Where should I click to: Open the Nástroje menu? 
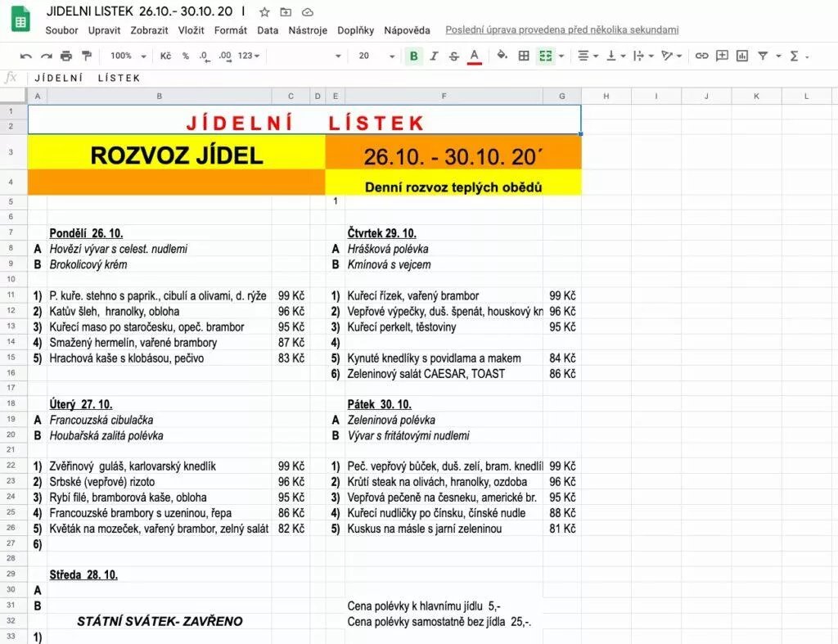[x=308, y=30]
